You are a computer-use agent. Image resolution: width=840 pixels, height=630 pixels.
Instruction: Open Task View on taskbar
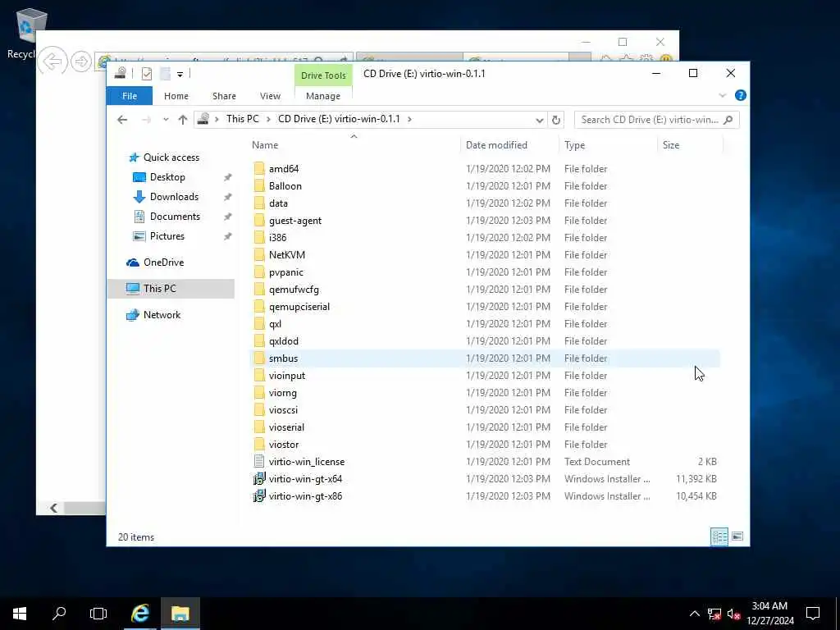[x=98, y=614]
